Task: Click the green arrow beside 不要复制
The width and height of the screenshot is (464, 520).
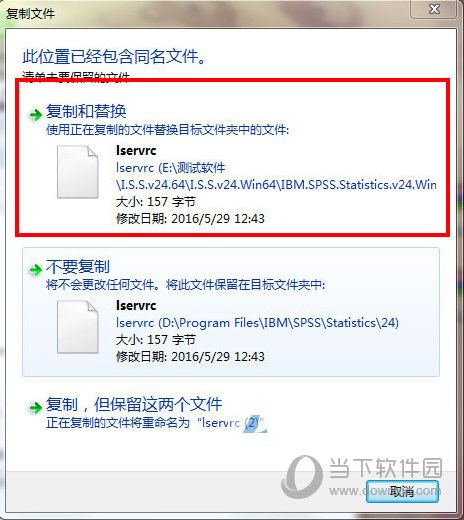Action: click(35, 270)
